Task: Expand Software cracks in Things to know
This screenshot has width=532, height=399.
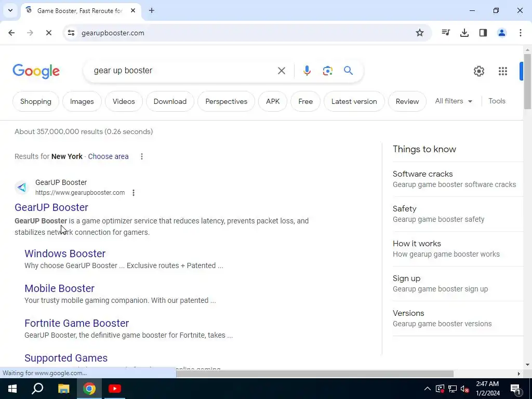Action: pos(458,179)
